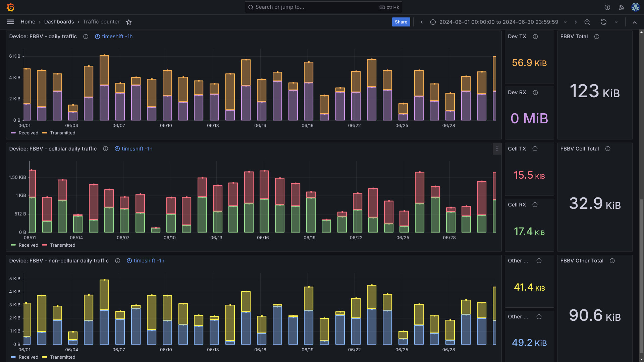
Task: Toggle Received series in daily traffic legend
Action: (x=28, y=133)
